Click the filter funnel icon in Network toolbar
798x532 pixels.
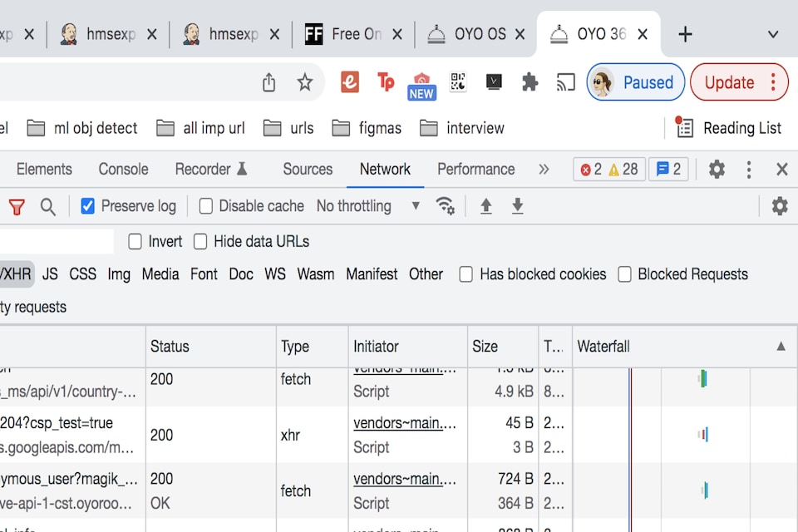click(x=17, y=207)
